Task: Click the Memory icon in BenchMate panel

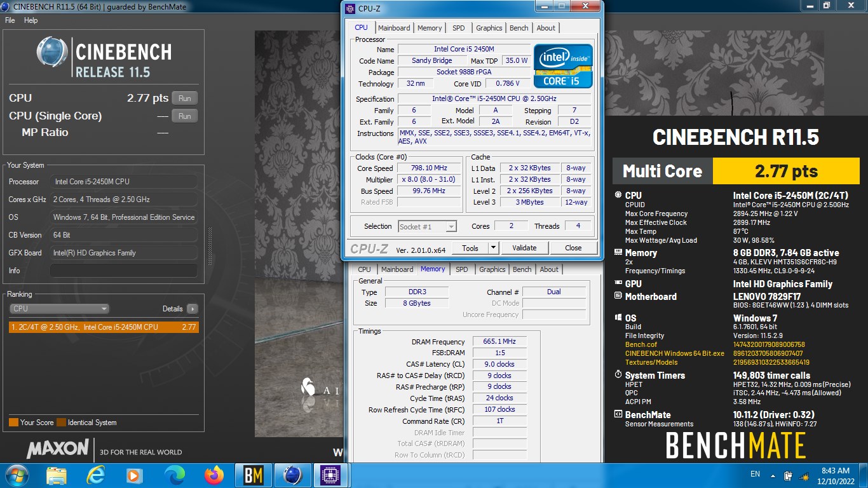Action: [619, 253]
